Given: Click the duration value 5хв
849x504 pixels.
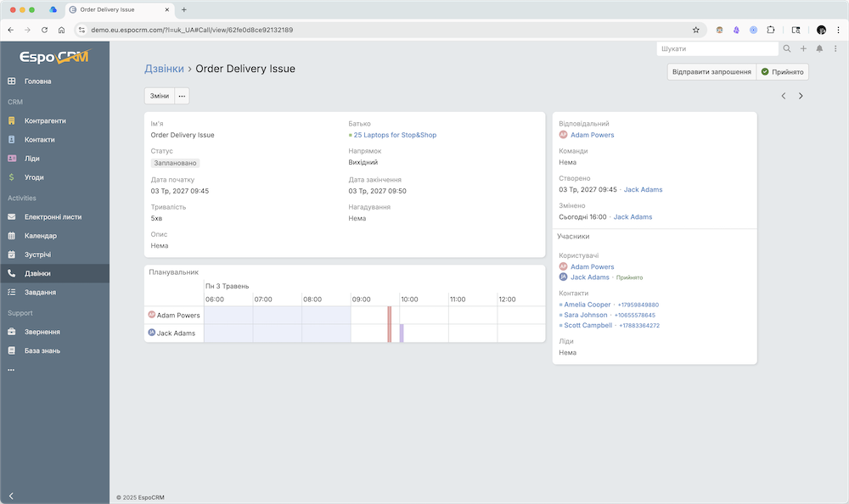Looking at the screenshot, I should point(156,218).
